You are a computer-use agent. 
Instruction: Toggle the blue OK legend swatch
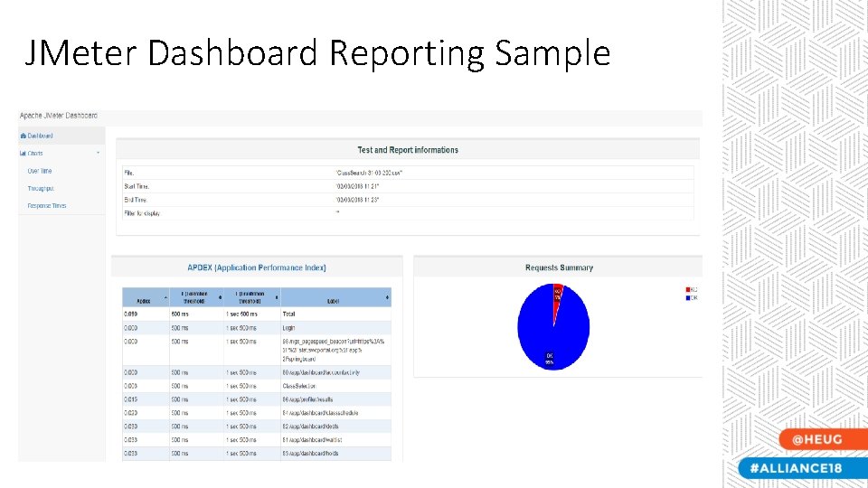[687, 298]
